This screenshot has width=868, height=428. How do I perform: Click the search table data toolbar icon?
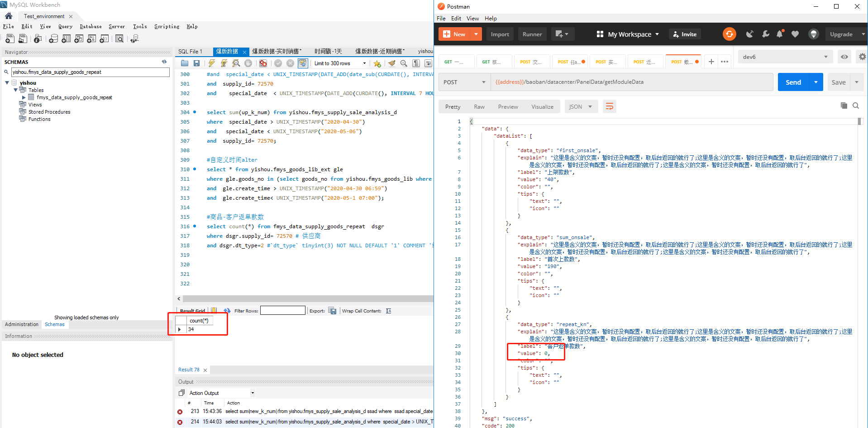pyautogui.click(x=119, y=39)
